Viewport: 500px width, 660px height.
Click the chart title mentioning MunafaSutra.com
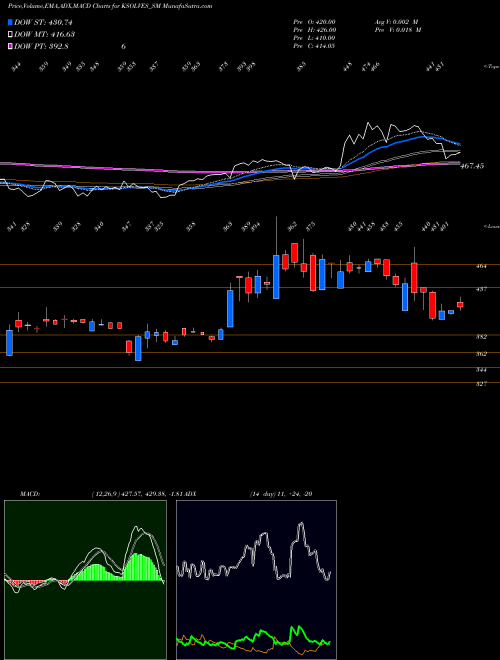pyautogui.click(x=110, y=6)
